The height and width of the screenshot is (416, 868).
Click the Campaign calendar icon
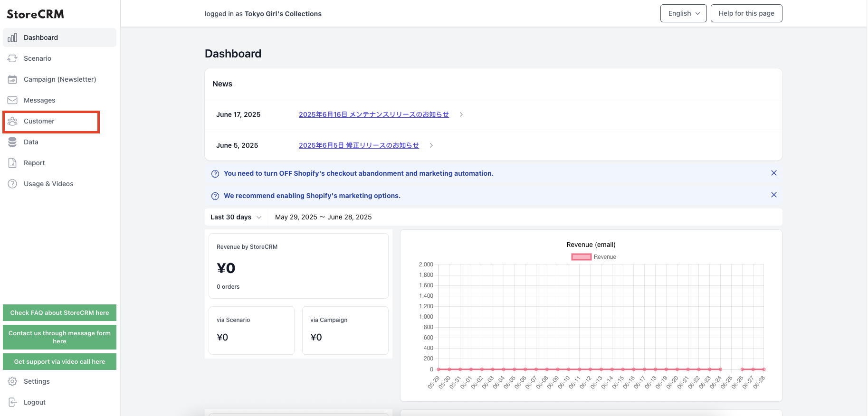pos(12,79)
